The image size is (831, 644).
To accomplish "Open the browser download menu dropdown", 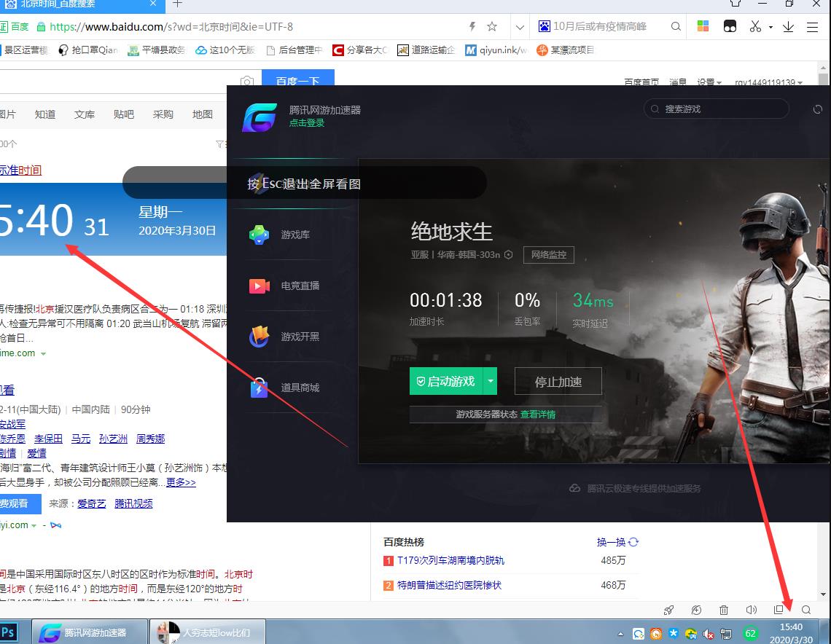I will coord(788,25).
